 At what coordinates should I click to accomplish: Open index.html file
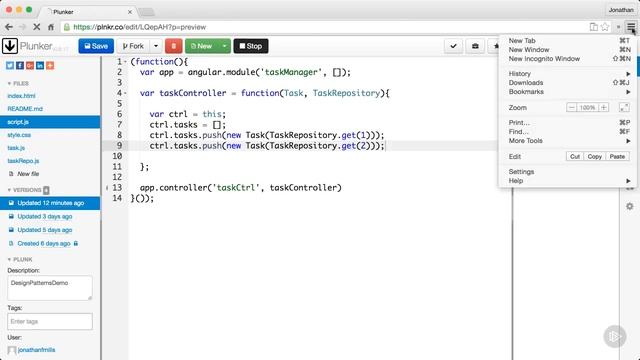coord(21,96)
